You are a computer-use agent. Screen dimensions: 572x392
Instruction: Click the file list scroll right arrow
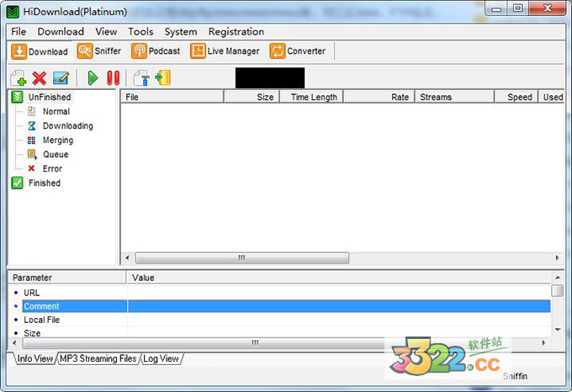point(557,257)
